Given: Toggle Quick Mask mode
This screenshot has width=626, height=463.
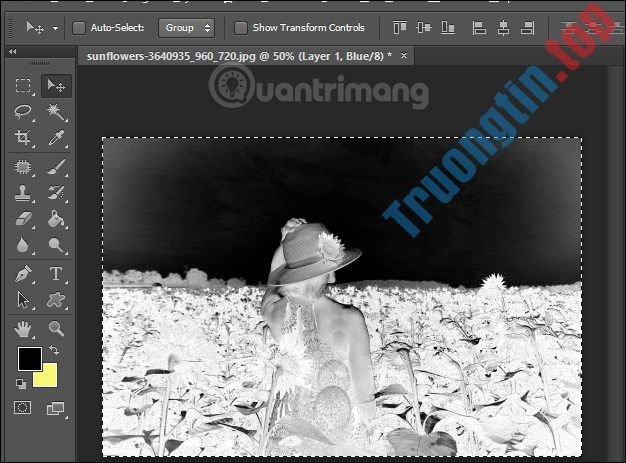Looking at the screenshot, I should pos(22,408).
